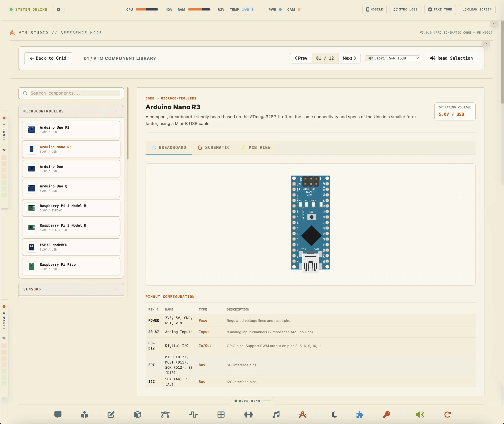Viewport: 504px width, 424px height.
Task: Click the puzzle piece plugin icon
Action: (360, 414)
